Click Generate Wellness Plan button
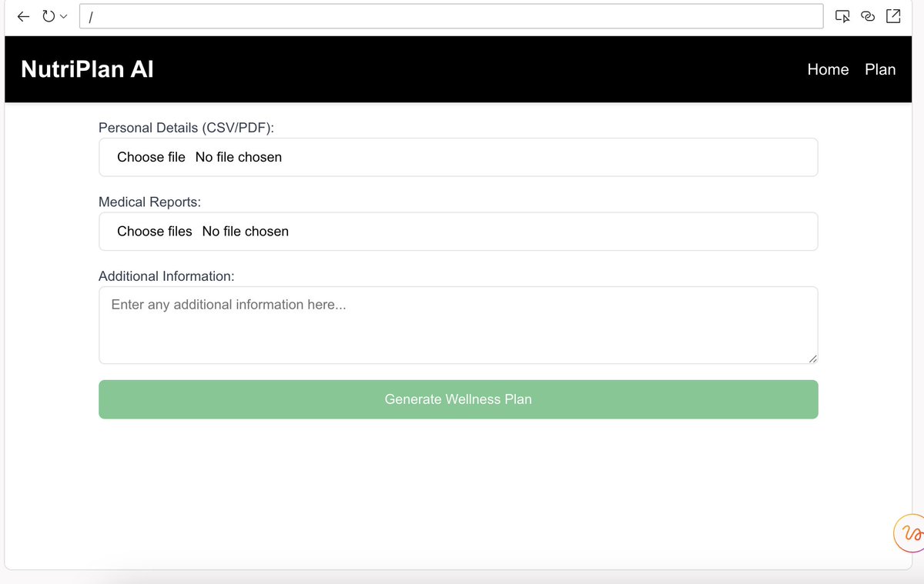The width and height of the screenshot is (924, 584). 458,399
